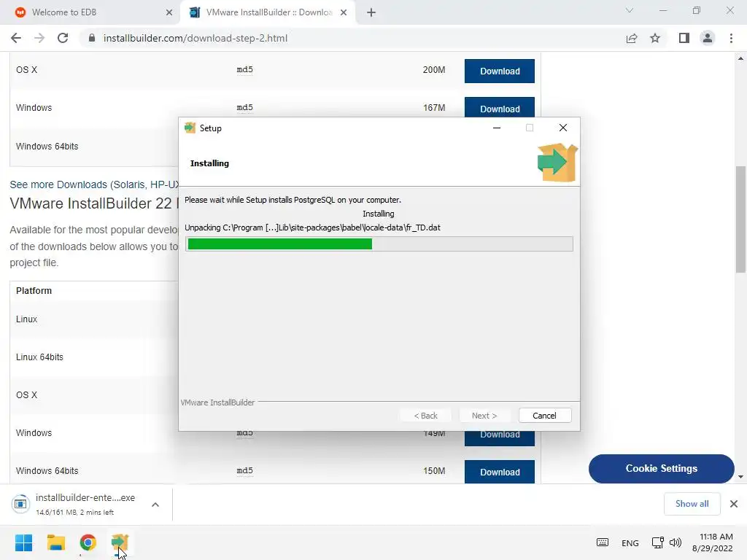
Task: Open Chrome three-dot menu
Action: 731,38
